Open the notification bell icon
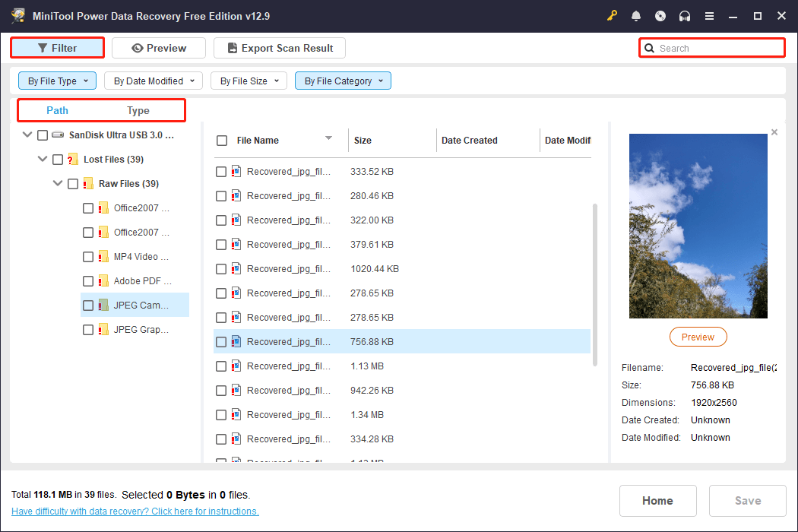Image resolution: width=798 pixels, height=532 pixels. coord(636,16)
